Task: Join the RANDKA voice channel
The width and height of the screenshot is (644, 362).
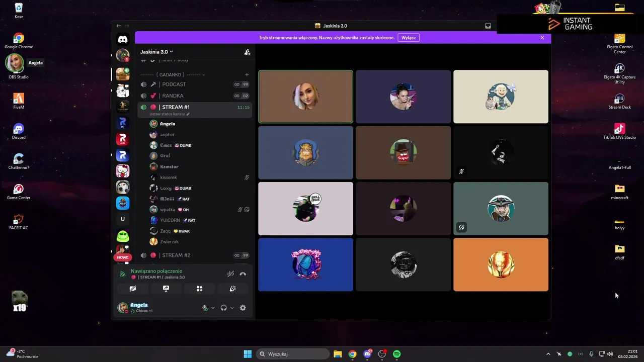Action: [195, 96]
